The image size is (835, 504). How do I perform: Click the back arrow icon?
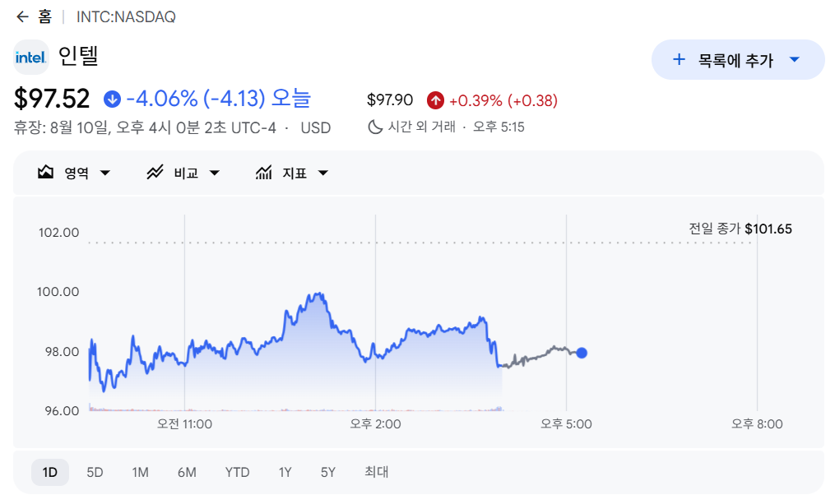pyautogui.click(x=22, y=17)
